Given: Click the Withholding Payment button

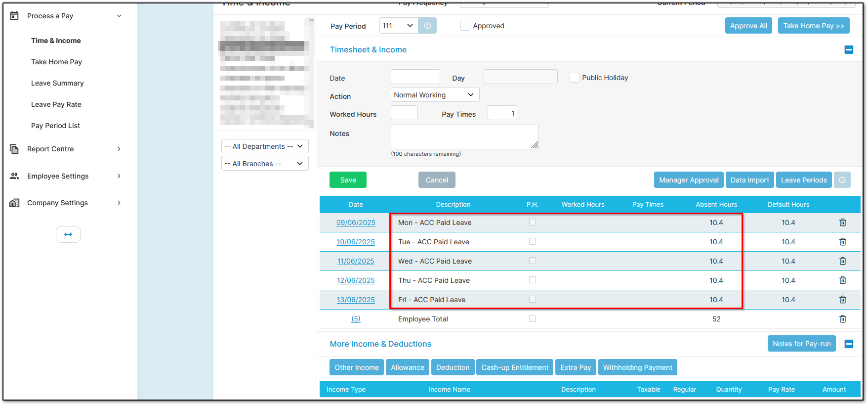Looking at the screenshot, I should pyautogui.click(x=638, y=367).
